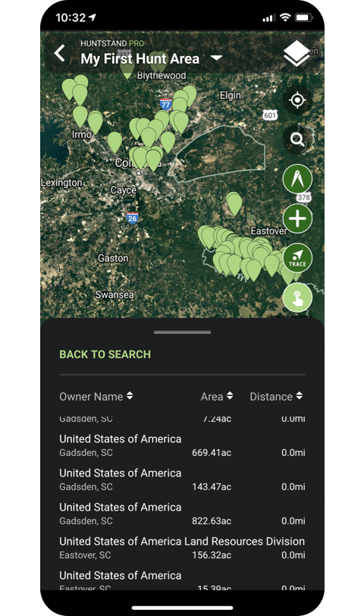Tap the Interstate 26 shield on map
This screenshot has height=616, width=364.
pyautogui.click(x=132, y=218)
